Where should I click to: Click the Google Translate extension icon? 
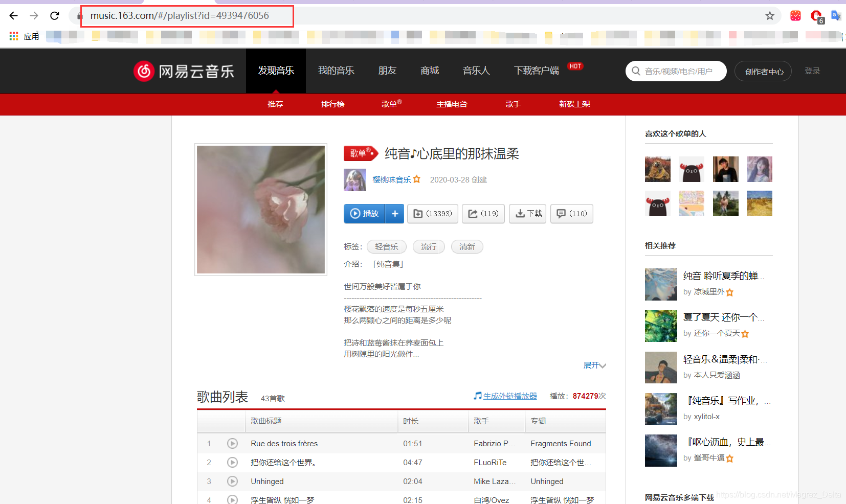pyautogui.click(x=836, y=15)
